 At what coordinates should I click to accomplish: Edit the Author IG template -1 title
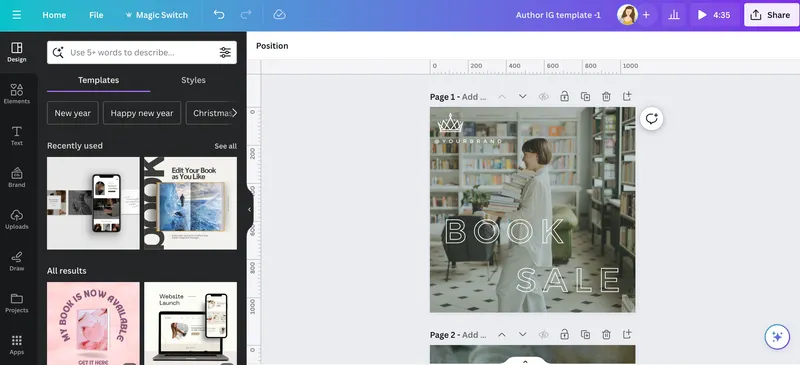558,15
